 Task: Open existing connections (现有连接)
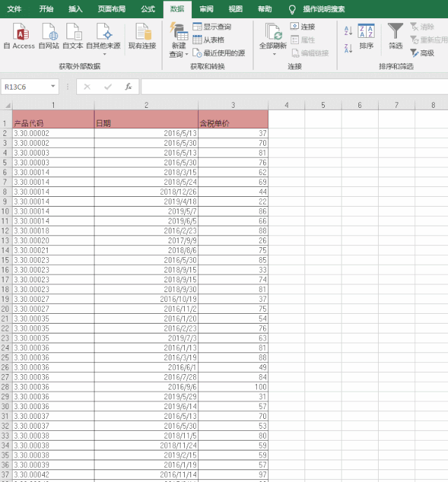point(142,36)
